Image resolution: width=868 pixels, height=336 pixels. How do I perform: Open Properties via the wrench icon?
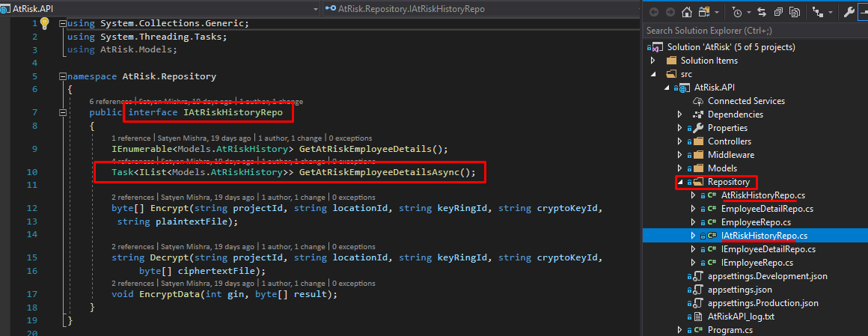click(849, 12)
